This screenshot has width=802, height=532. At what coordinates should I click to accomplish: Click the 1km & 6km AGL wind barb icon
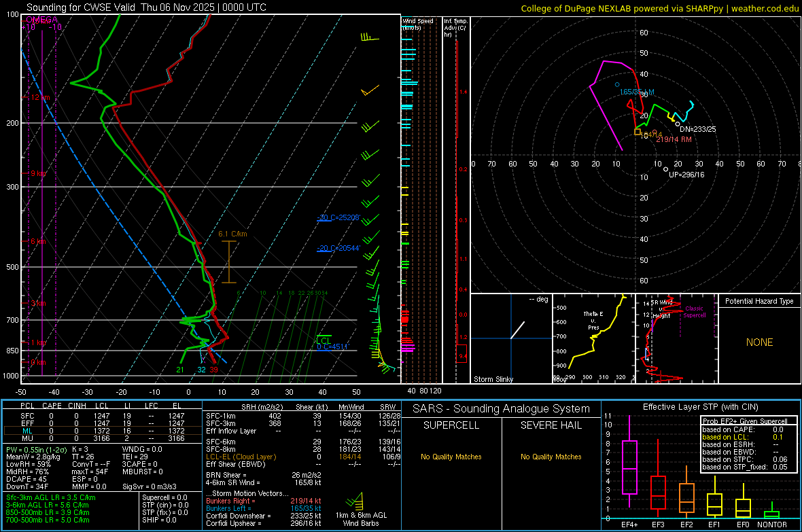355,501
